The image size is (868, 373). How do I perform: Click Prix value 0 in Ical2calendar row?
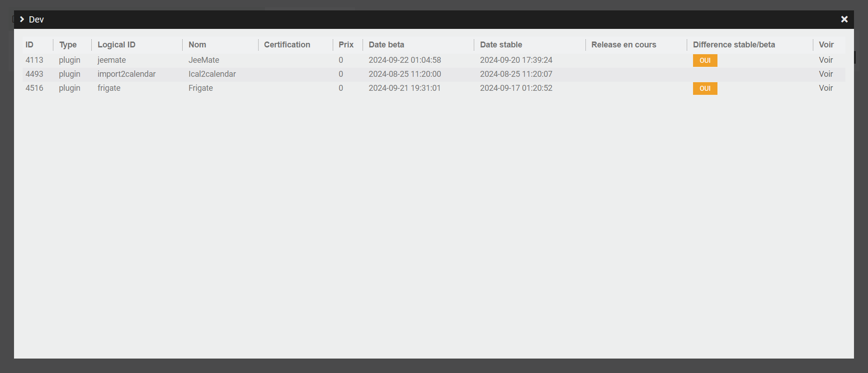[x=341, y=74]
